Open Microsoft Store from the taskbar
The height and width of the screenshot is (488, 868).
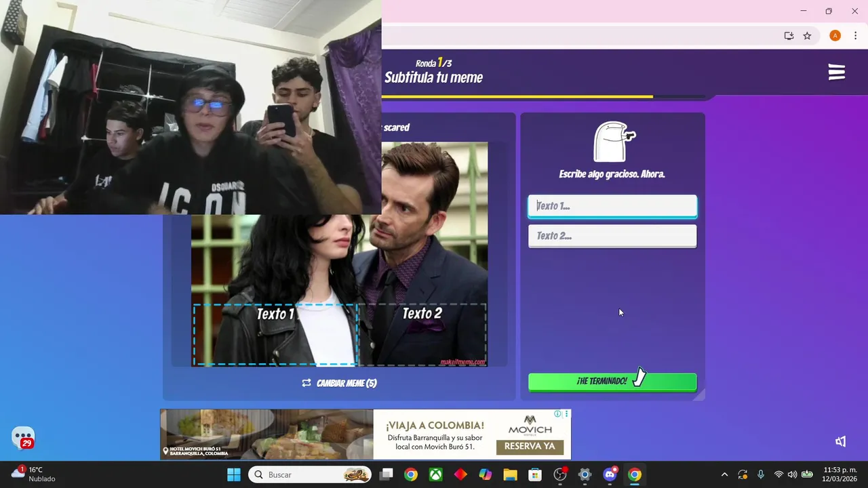(535, 474)
